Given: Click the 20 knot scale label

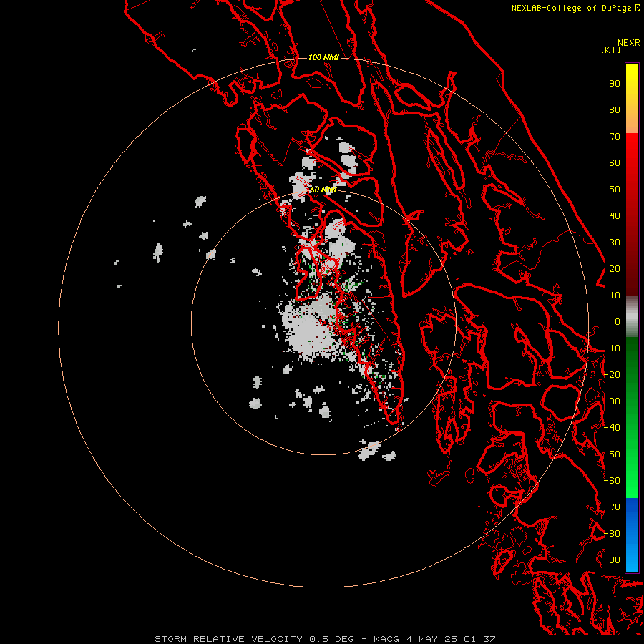Looking at the screenshot, I should click(615, 268).
